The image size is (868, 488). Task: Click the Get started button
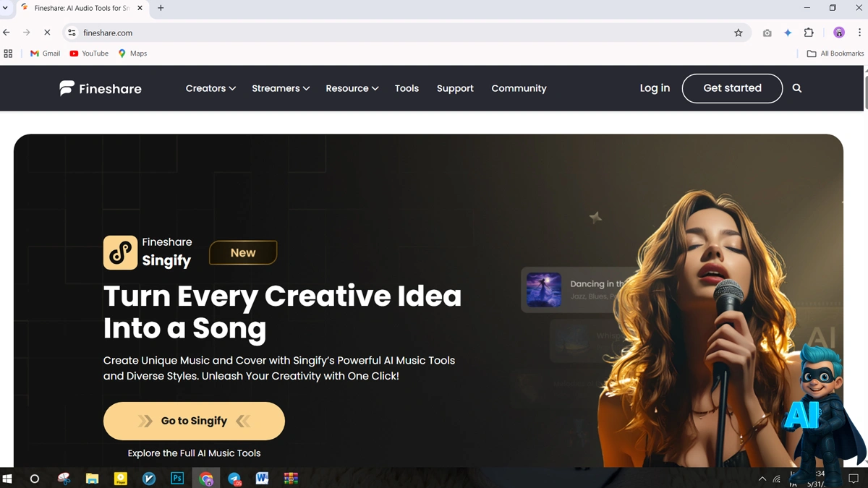coord(732,88)
